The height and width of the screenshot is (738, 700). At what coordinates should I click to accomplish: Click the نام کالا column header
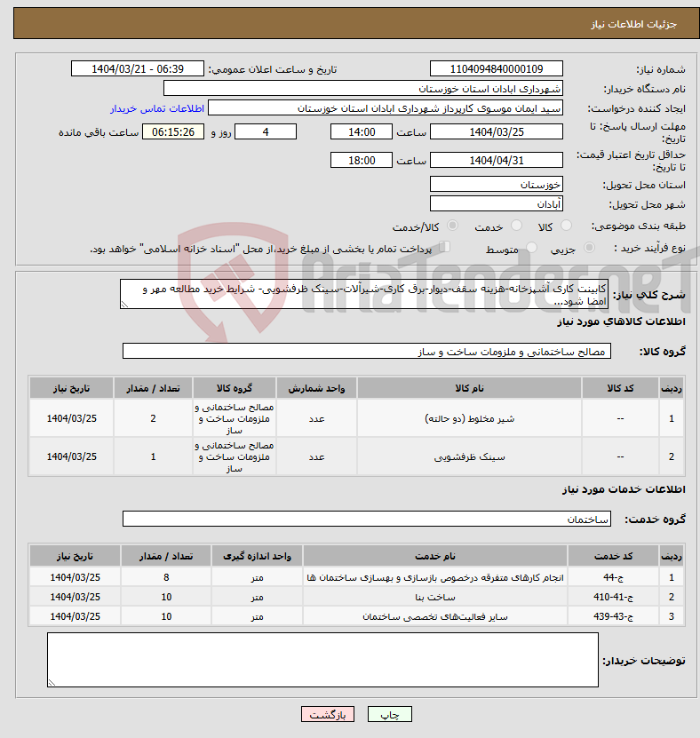tap(469, 388)
